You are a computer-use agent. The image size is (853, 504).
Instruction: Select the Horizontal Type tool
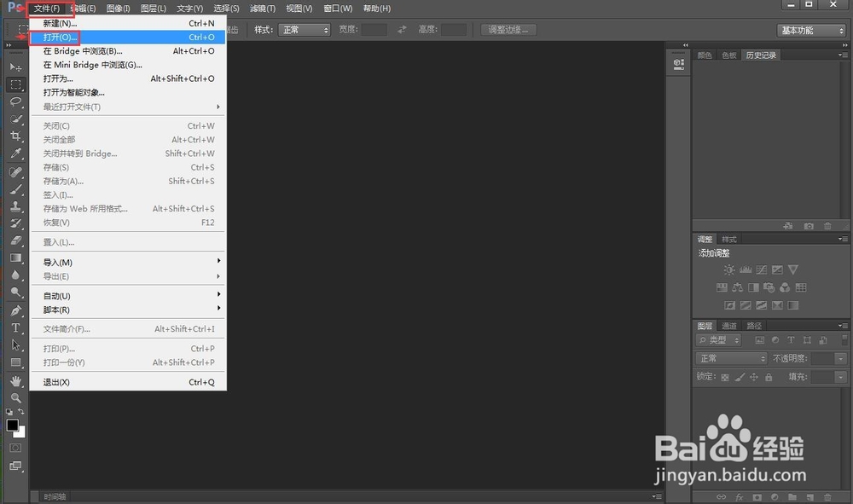tap(15, 327)
